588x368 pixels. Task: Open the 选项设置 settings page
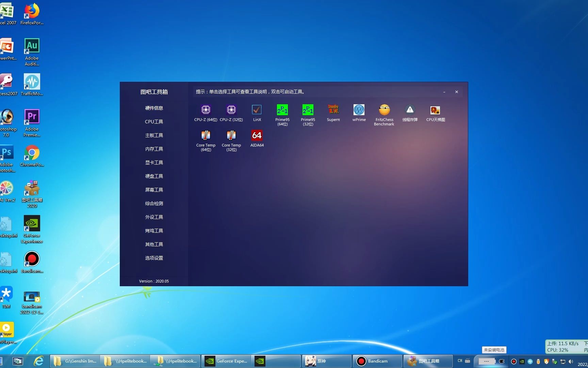154,258
